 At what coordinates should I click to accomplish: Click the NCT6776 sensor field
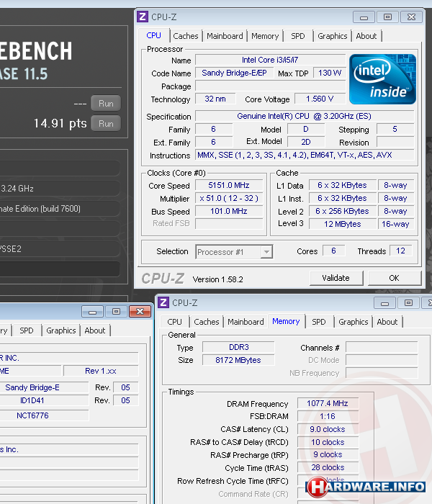point(44,415)
